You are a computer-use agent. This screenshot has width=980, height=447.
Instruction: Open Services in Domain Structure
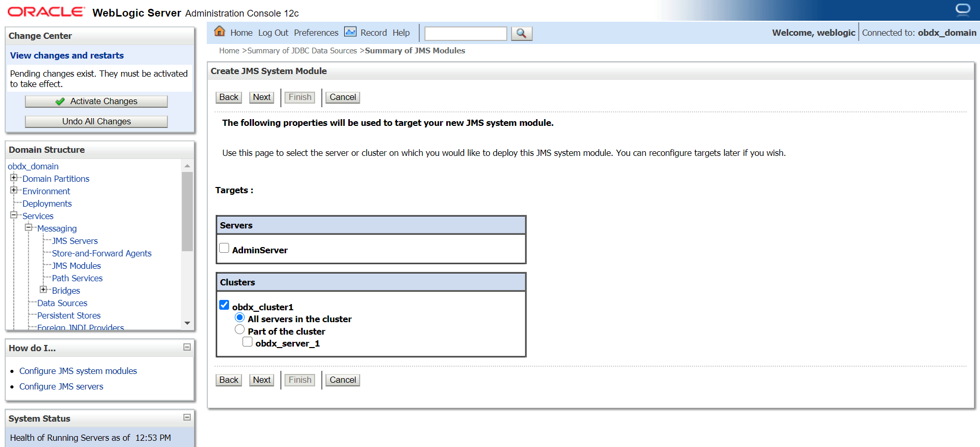pyautogui.click(x=38, y=216)
